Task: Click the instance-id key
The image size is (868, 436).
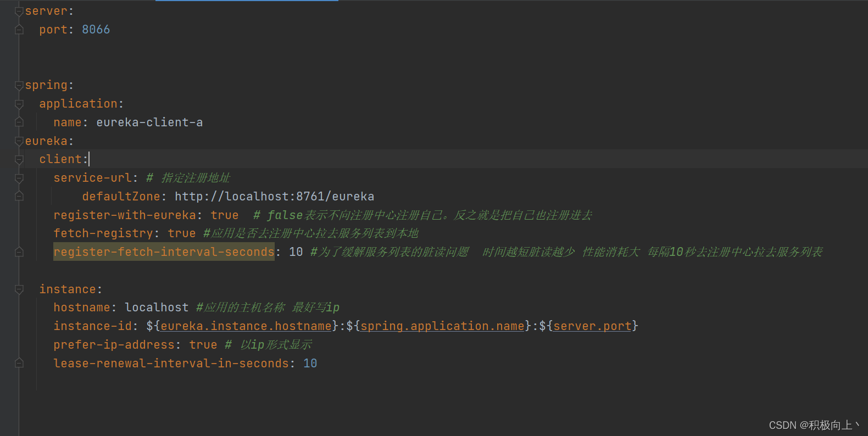Action: tap(92, 326)
